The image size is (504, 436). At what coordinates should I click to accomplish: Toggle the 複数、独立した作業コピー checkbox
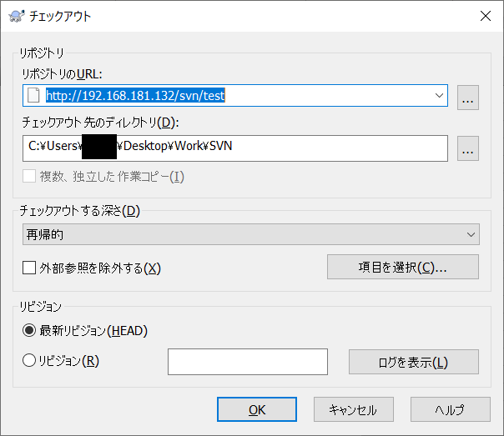(x=29, y=176)
